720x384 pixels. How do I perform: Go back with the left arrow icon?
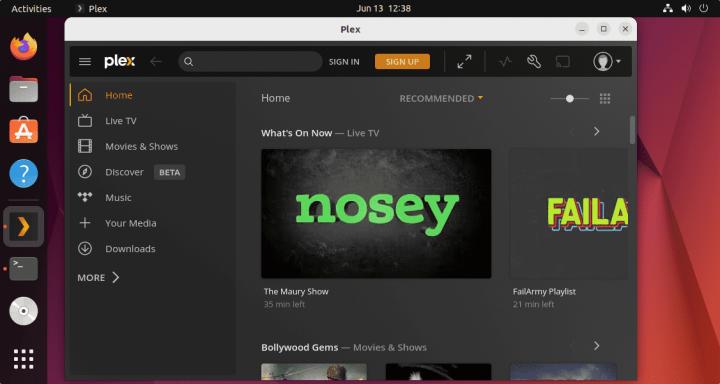tap(156, 62)
